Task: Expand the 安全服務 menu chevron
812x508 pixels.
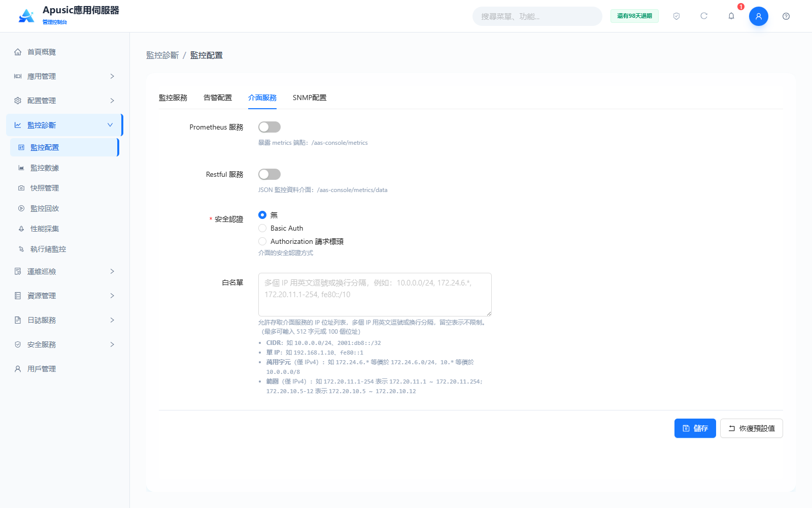Action: 112,344
